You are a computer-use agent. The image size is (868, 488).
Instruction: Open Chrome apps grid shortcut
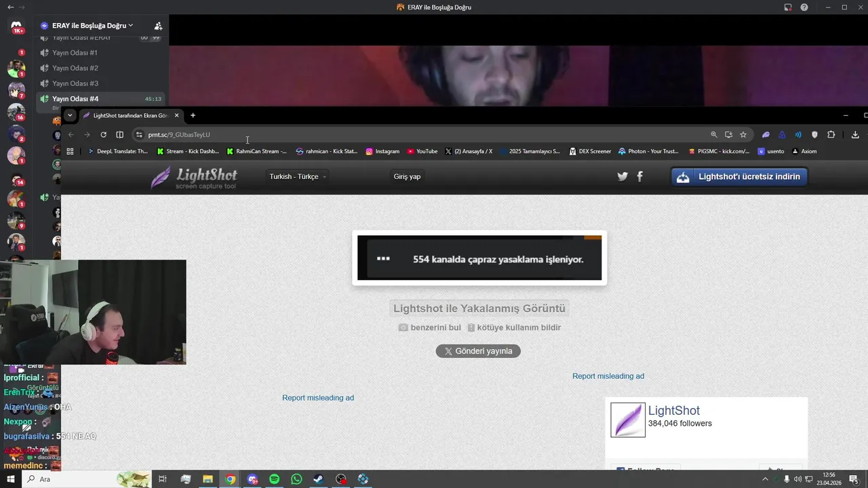[x=70, y=151]
